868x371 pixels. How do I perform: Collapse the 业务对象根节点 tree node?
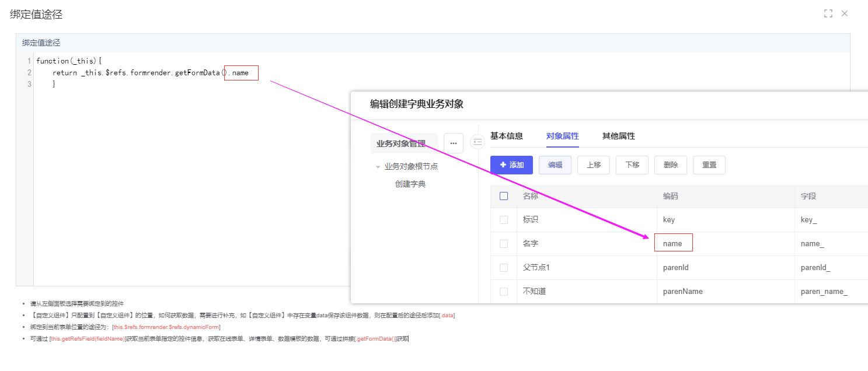378,167
